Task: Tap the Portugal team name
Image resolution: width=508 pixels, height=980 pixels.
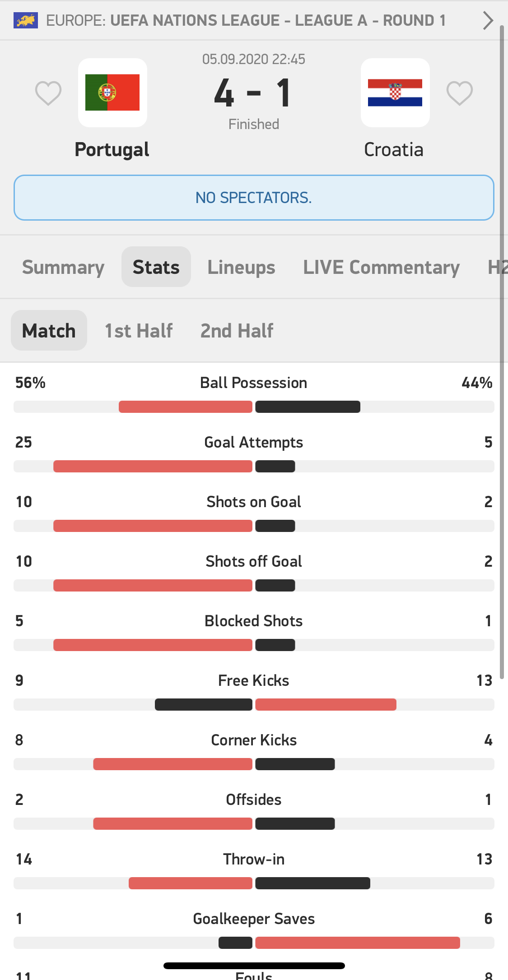Action: 112,150
